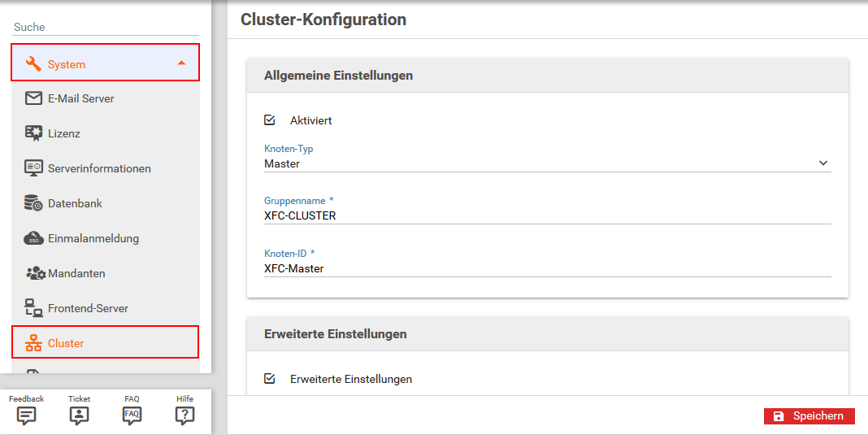Click the Lizenz certificate icon

(33, 133)
